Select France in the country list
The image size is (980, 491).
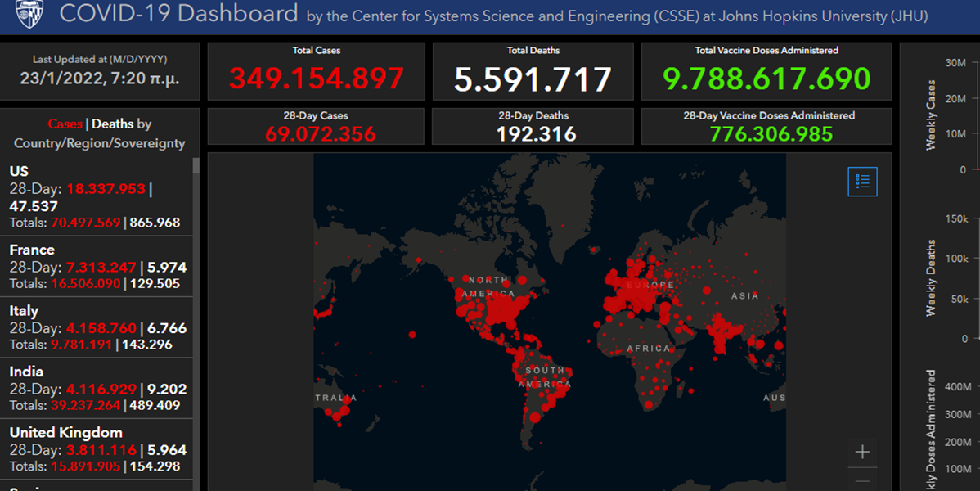(32, 250)
